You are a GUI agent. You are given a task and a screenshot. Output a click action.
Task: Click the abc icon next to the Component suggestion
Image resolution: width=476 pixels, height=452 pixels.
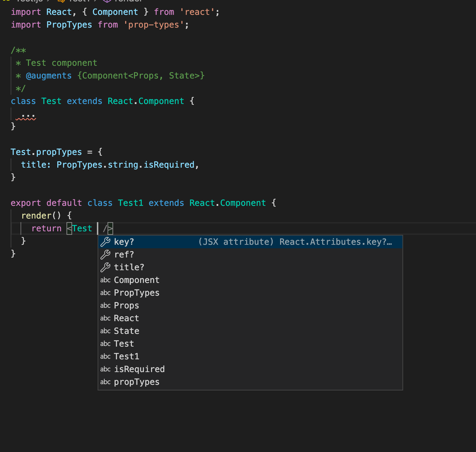pos(105,280)
